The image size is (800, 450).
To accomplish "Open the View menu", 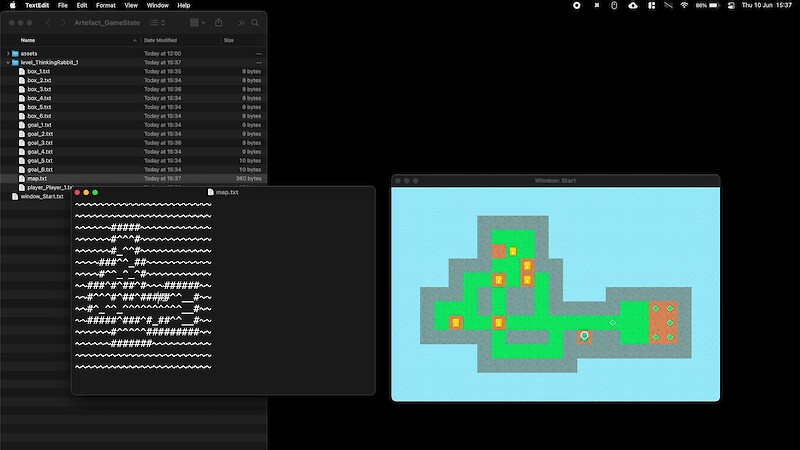I will [131, 5].
